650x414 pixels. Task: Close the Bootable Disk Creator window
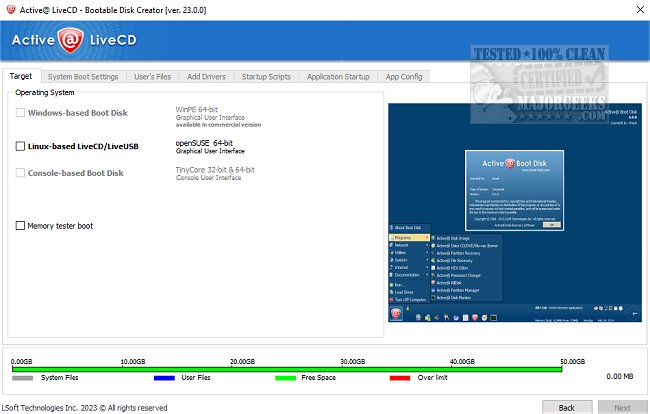[x=640, y=10]
